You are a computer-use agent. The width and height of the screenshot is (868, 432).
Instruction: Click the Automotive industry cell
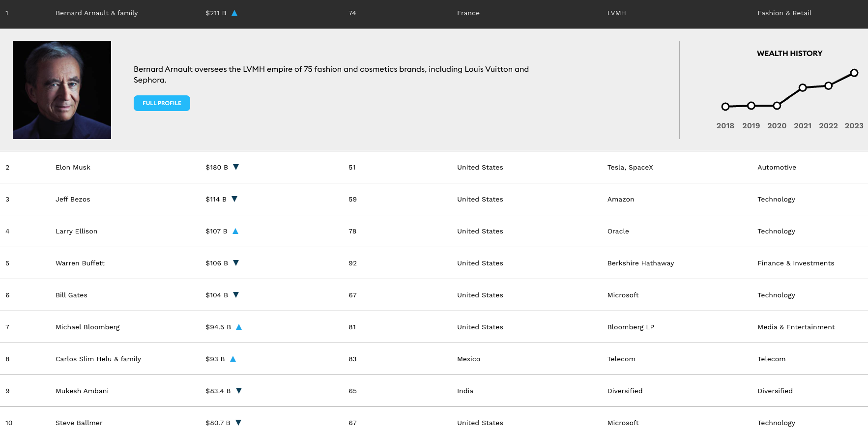coord(777,167)
